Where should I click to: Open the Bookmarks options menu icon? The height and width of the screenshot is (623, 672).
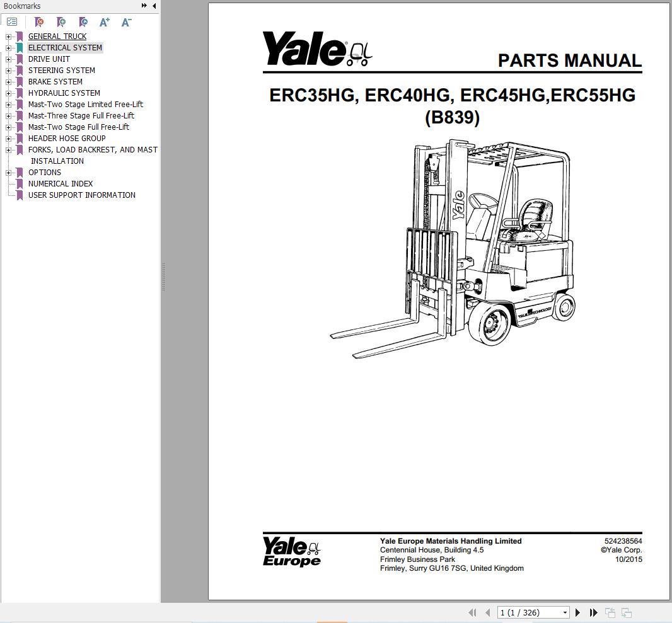coord(11,21)
